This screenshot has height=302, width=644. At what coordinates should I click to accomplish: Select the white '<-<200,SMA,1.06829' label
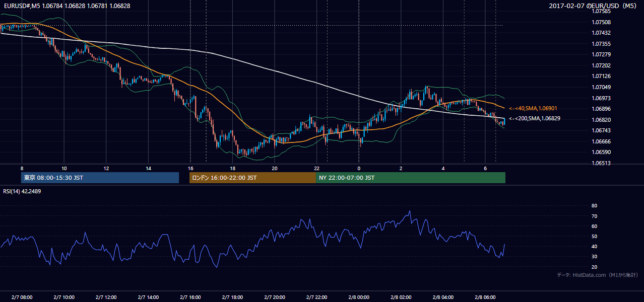[534, 118]
